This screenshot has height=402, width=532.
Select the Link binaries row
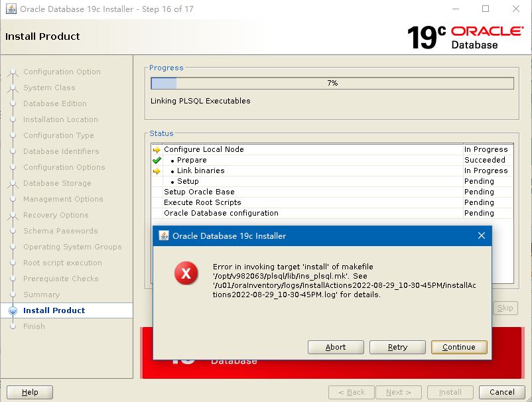pos(332,170)
